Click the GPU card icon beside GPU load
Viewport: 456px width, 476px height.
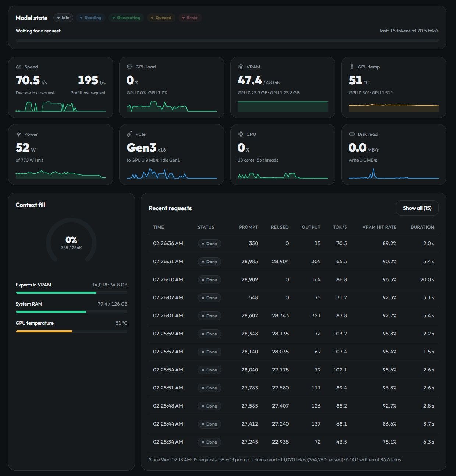pos(130,67)
